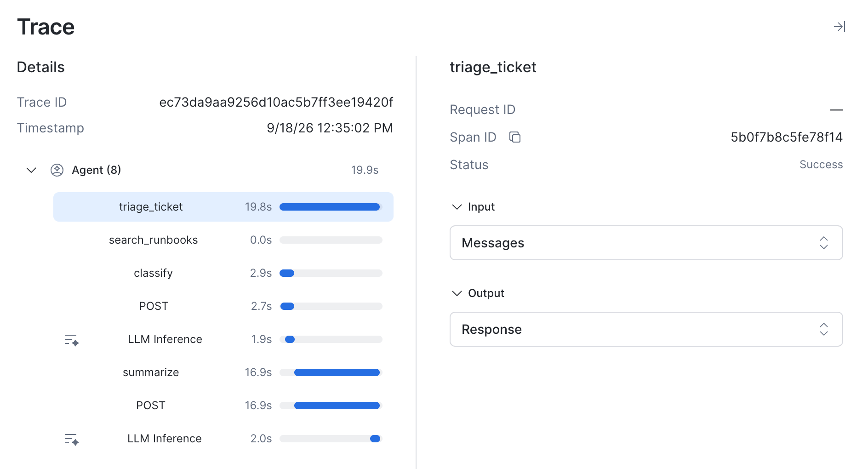The width and height of the screenshot is (868, 469).
Task: Click the Agent avatar icon
Action: tap(57, 170)
